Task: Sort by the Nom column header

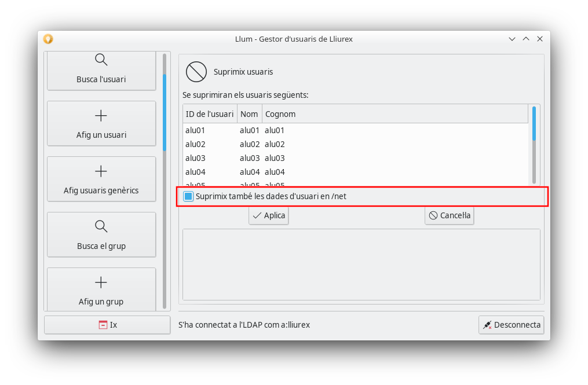Action: tap(249, 114)
